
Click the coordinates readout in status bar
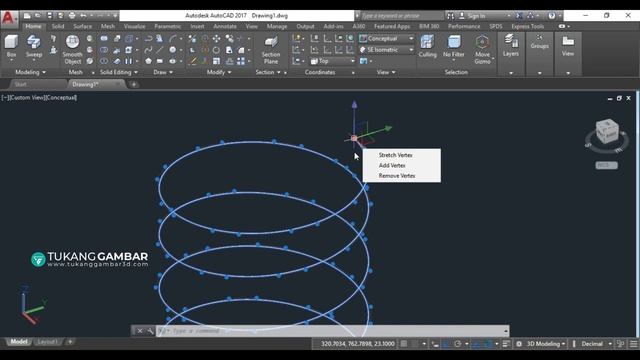tap(358, 344)
